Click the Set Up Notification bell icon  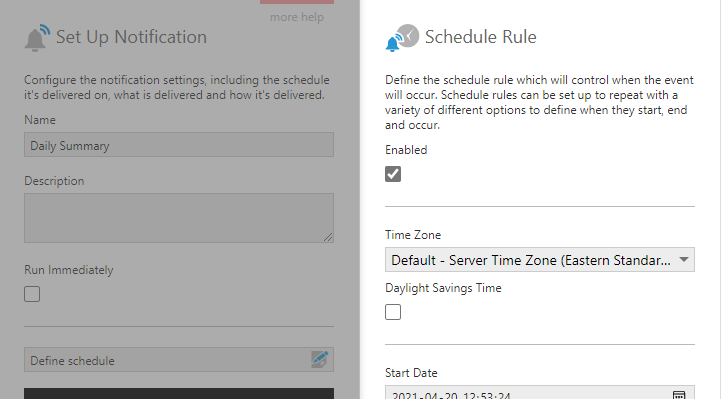(x=37, y=38)
